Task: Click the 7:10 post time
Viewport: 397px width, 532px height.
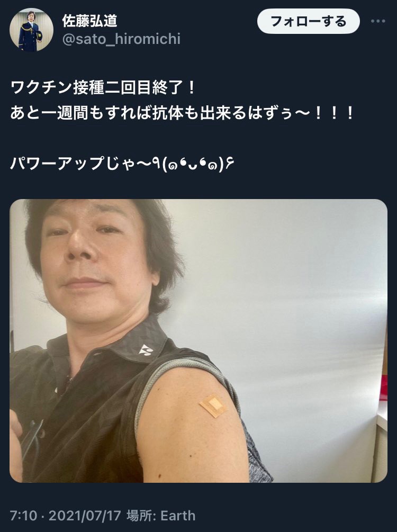Action: (23, 516)
